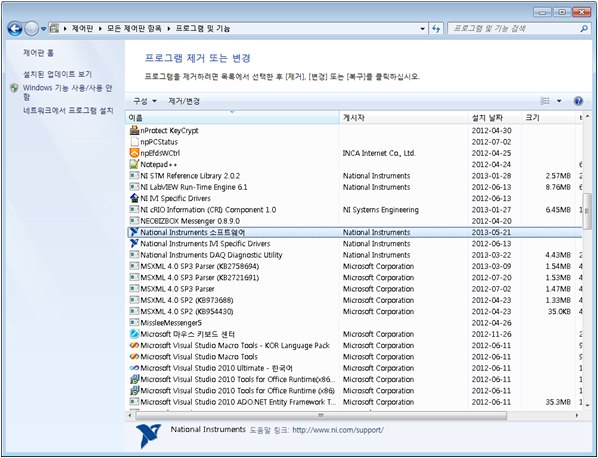Screen dimensions: 598x458
Task: Click INCA Internet Co., Ltd. publisher cell
Action: (x=379, y=153)
